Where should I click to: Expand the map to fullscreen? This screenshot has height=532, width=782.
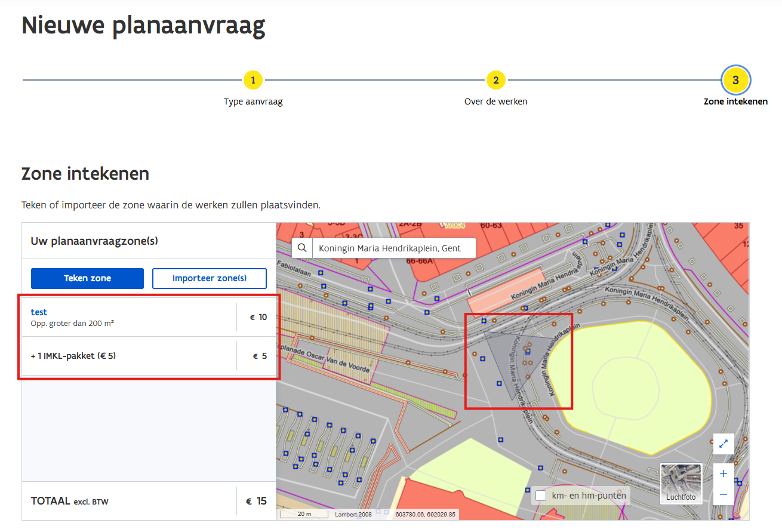coord(723,444)
